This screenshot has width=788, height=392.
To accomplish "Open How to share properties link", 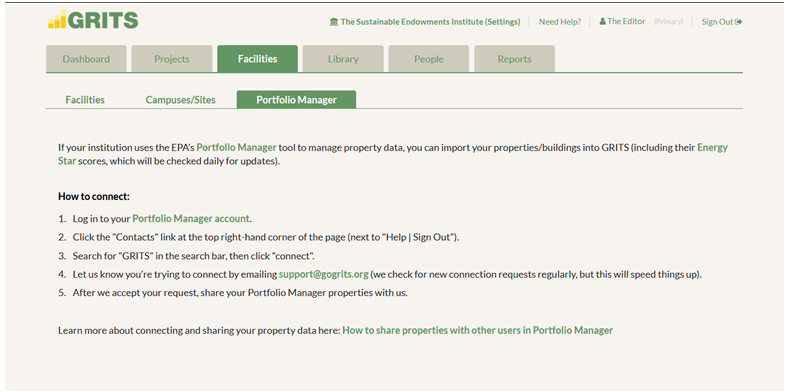I will (x=477, y=330).
